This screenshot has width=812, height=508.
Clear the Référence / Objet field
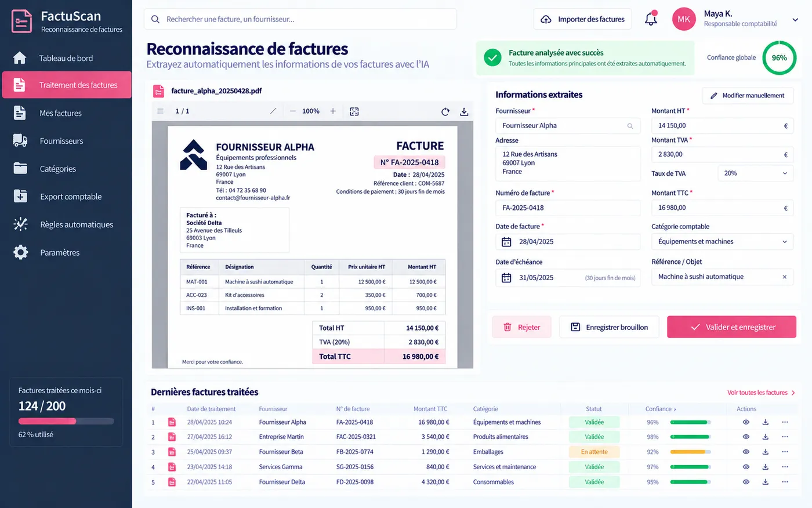click(x=785, y=277)
